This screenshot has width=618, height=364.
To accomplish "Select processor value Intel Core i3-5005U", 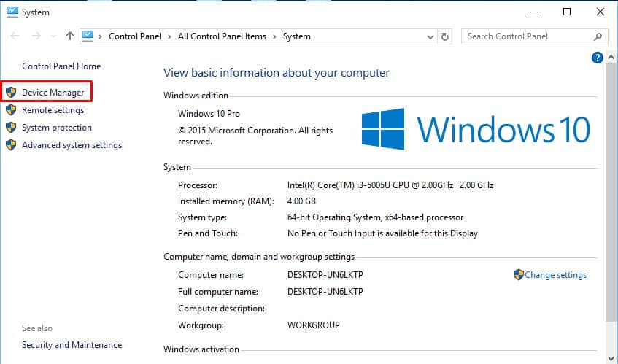I will 390,185.
